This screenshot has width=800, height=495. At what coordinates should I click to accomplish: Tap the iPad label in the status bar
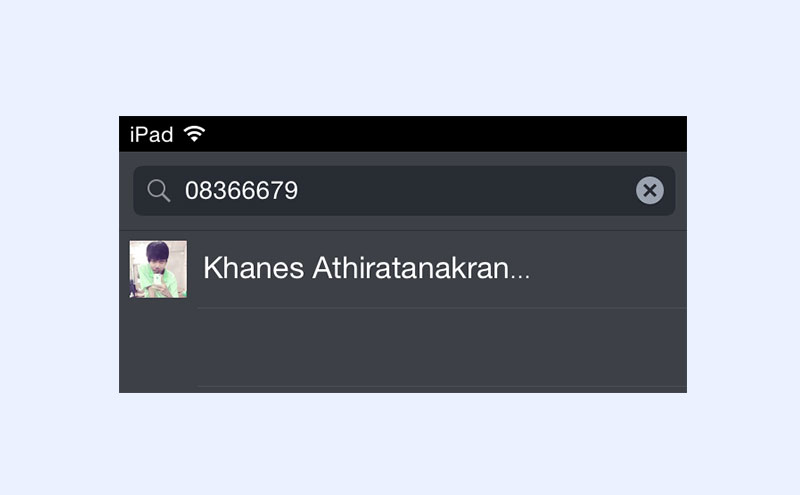[x=152, y=135]
